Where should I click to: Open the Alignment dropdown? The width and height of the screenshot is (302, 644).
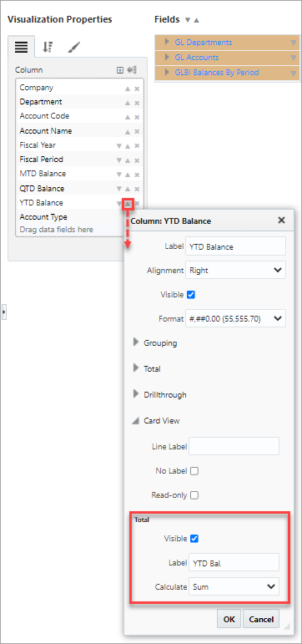click(x=235, y=271)
